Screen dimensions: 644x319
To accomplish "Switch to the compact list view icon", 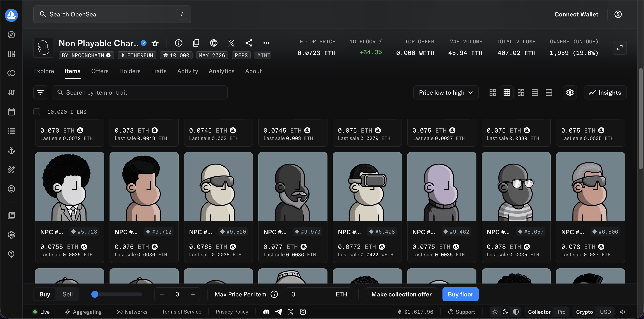I will click(x=549, y=92).
